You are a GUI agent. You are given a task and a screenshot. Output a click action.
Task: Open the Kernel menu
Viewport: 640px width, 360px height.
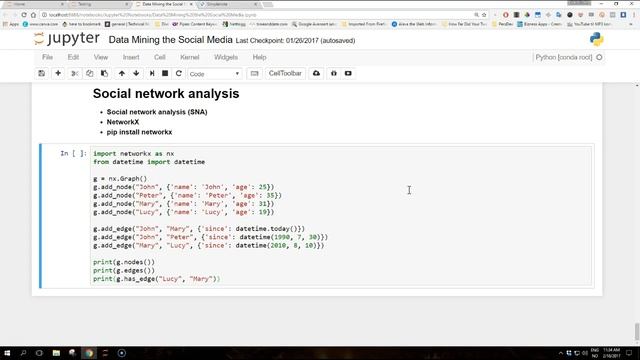point(190,57)
